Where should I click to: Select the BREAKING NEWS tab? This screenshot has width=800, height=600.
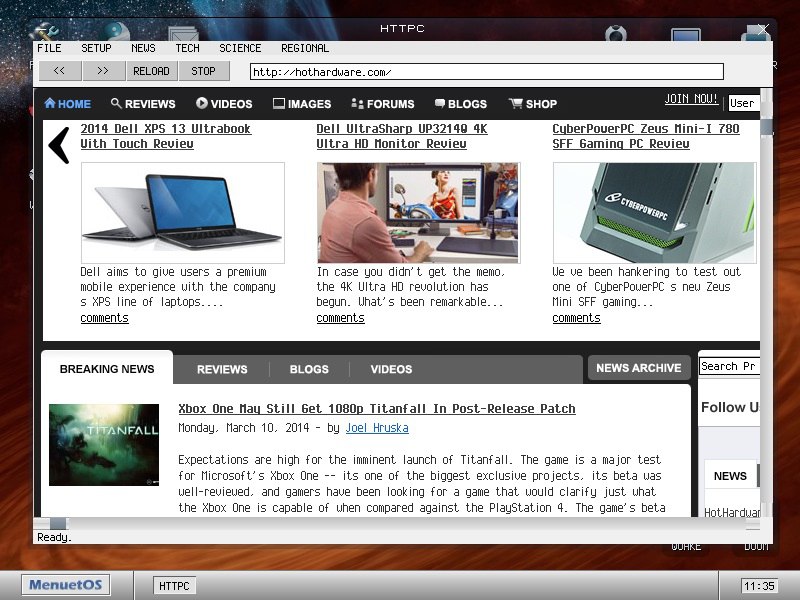[107, 369]
